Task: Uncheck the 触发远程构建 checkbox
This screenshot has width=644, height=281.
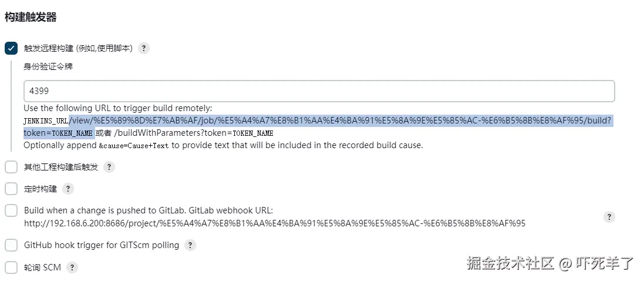Action: coord(11,48)
